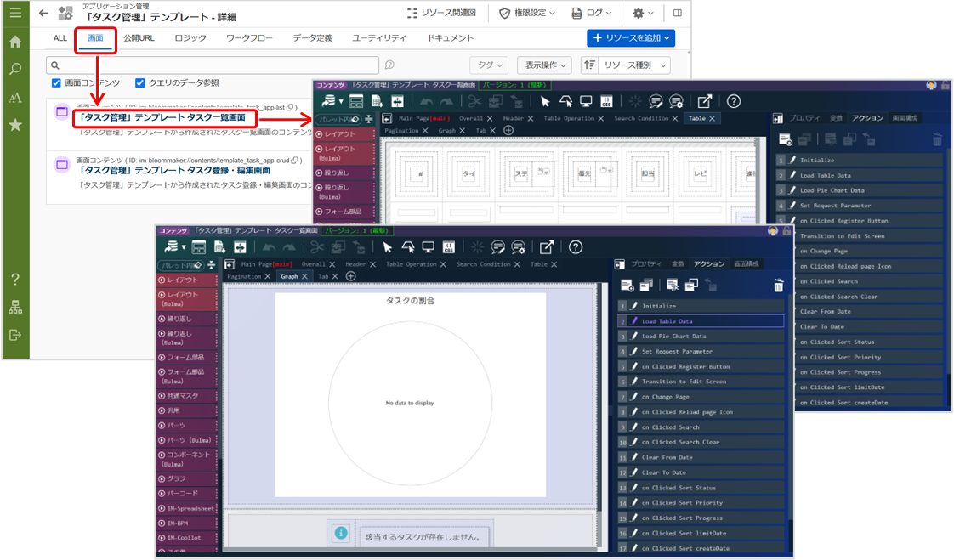Open the 権限設定 dropdown
954x560 pixels.
point(527,13)
